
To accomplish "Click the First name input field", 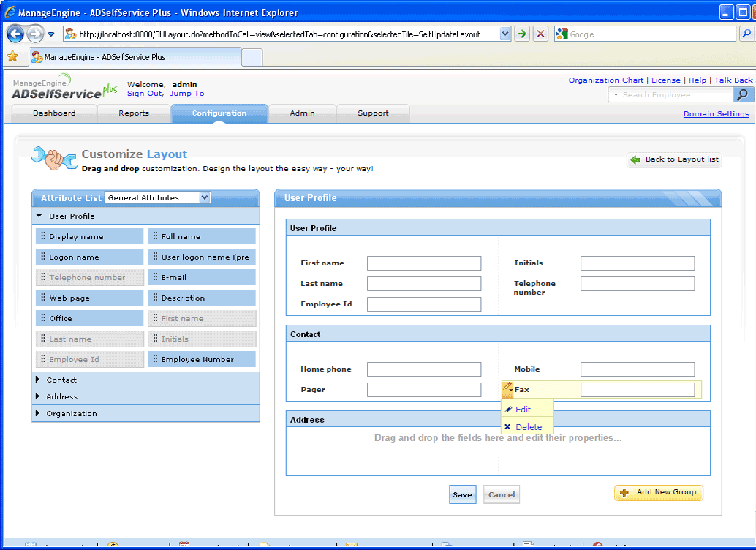I will pos(424,263).
